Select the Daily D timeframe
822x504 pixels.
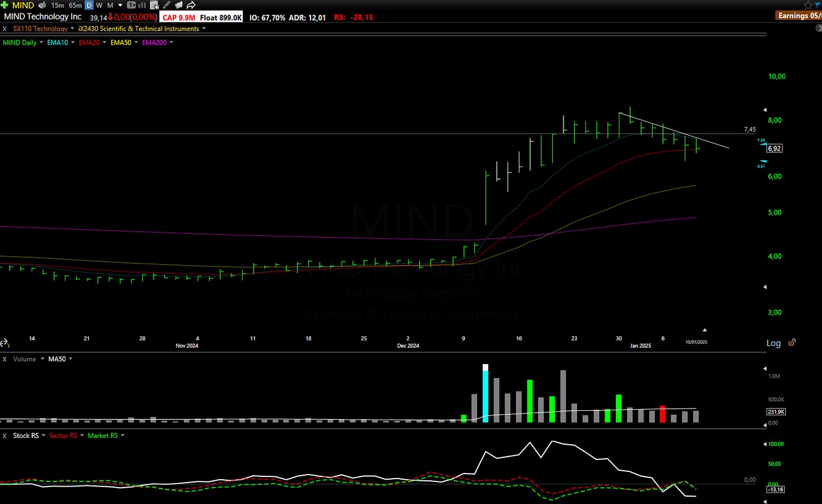pyautogui.click(x=89, y=5)
